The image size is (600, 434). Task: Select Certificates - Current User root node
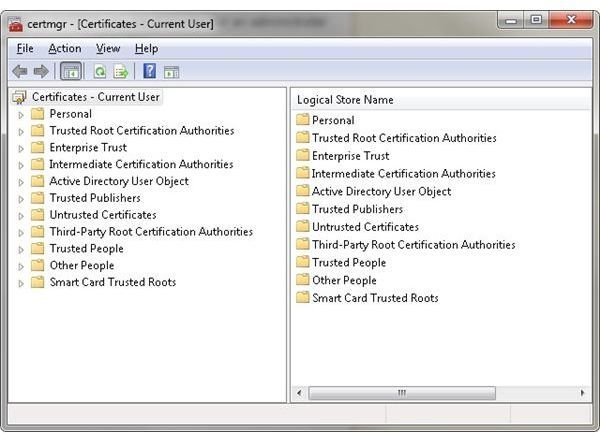(x=96, y=97)
